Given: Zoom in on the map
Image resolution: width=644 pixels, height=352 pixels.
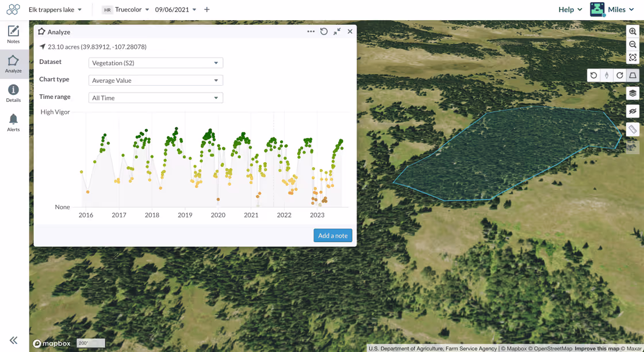Looking at the screenshot, I should (x=632, y=32).
